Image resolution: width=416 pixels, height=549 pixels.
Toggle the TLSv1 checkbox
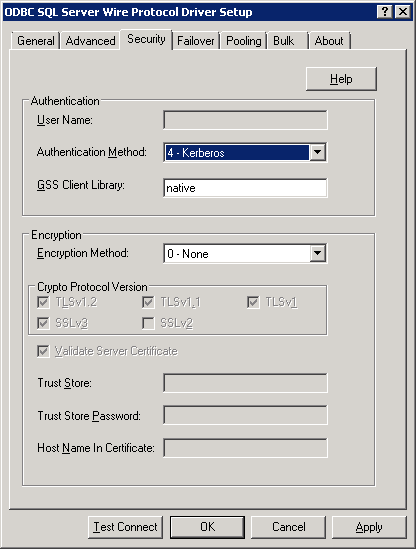tap(253, 302)
